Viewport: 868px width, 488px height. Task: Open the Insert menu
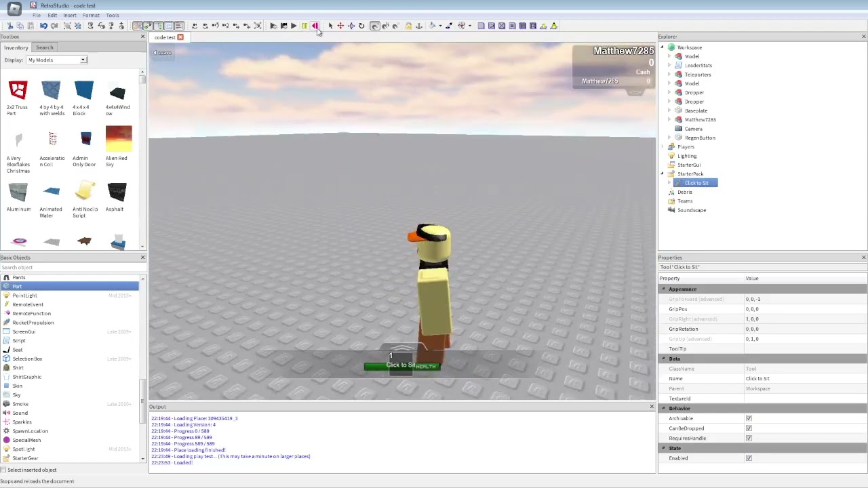click(70, 15)
